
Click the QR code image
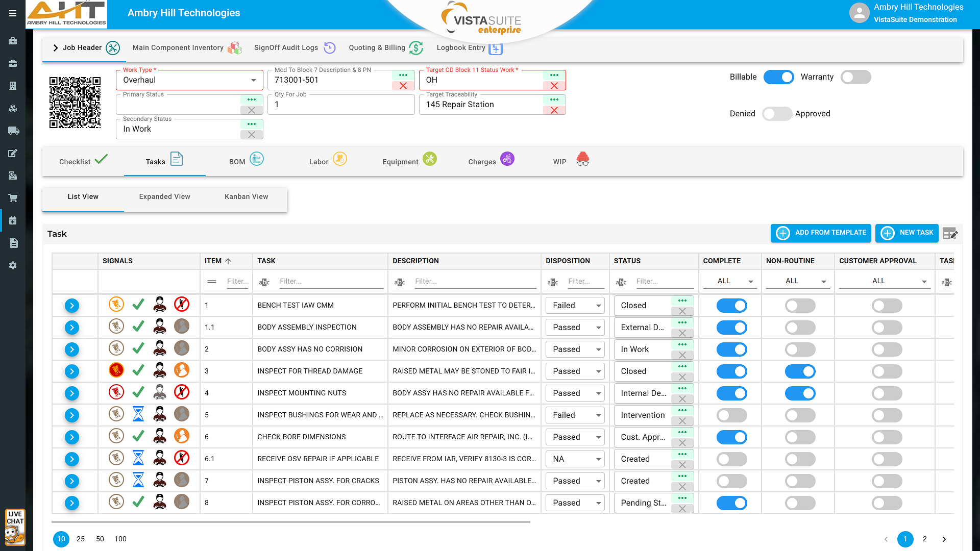(x=75, y=103)
